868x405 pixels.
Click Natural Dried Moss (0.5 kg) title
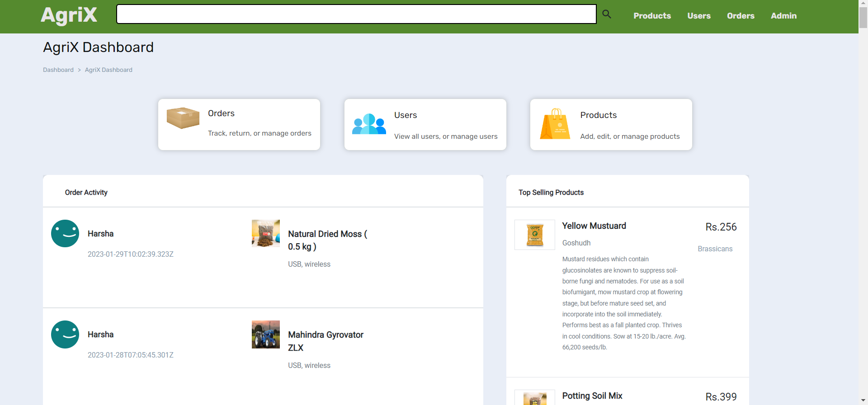(328, 240)
